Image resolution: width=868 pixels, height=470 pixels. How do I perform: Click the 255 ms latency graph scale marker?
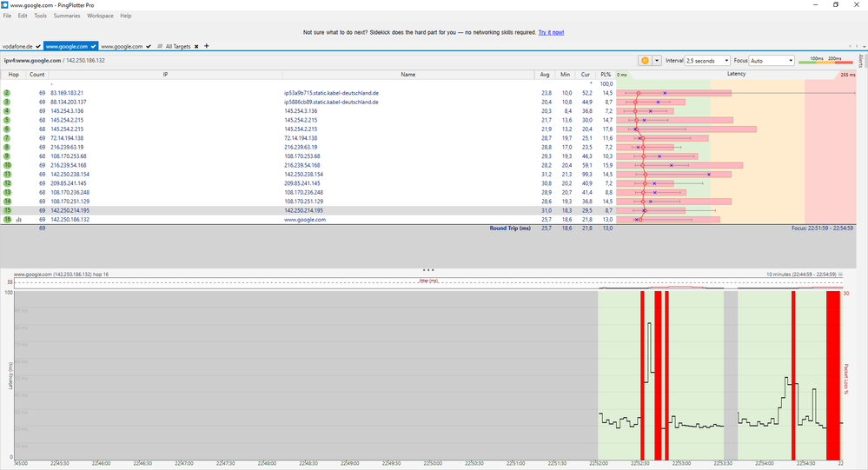847,75
